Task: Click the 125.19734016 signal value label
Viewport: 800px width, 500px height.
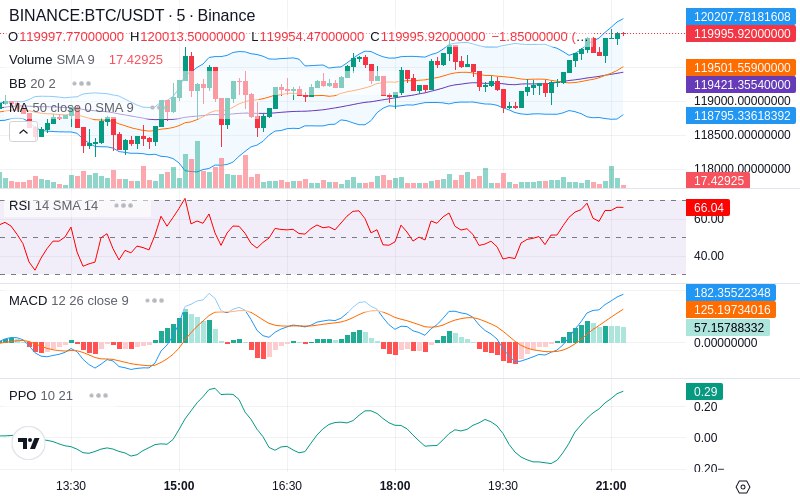Action: click(x=731, y=310)
